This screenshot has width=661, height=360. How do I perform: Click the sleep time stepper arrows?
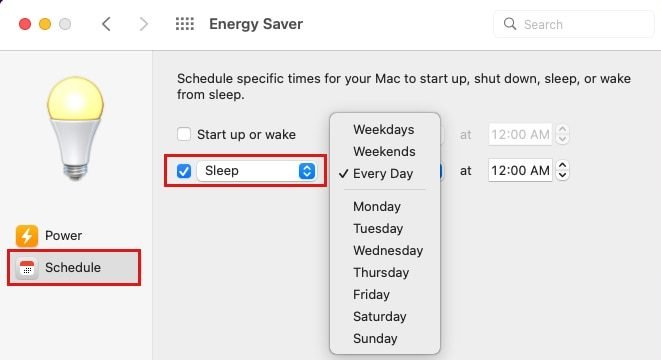pyautogui.click(x=562, y=170)
